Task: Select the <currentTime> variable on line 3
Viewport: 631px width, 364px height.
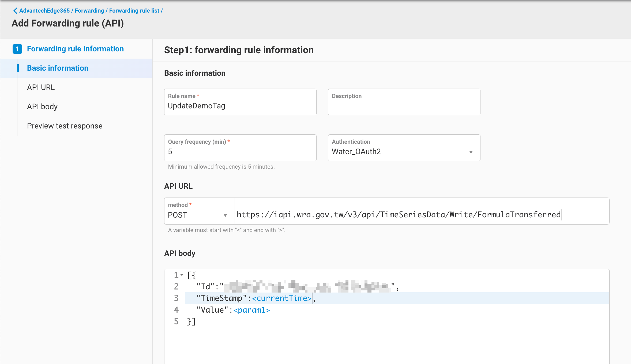Action: (x=281, y=298)
